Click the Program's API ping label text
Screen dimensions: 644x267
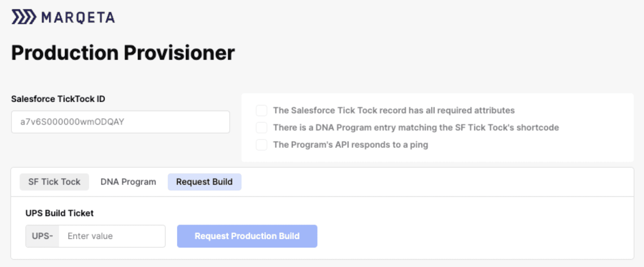(x=351, y=145)
